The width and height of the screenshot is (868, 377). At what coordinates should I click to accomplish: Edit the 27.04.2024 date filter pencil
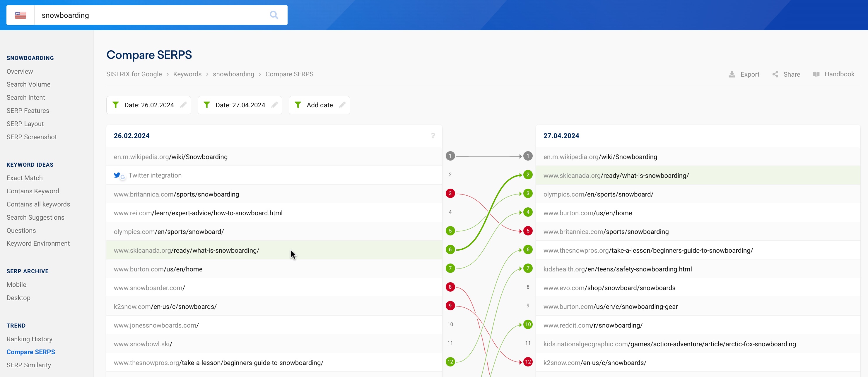[275, 105]
